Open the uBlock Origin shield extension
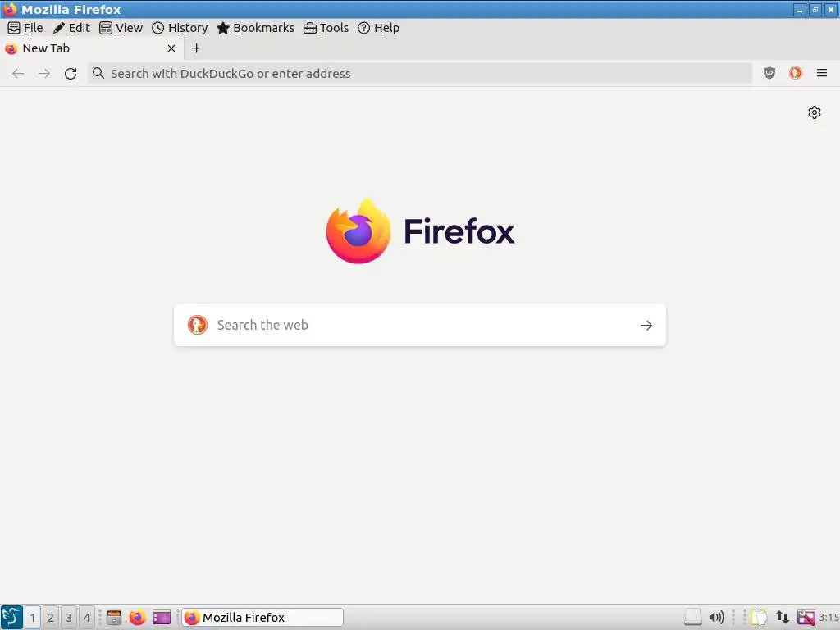 point(769,73)
